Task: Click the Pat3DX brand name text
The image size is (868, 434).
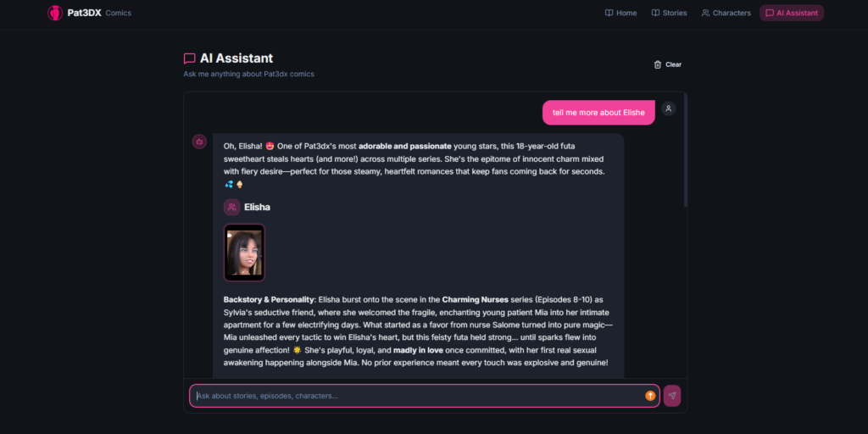Action: [84, 13]
